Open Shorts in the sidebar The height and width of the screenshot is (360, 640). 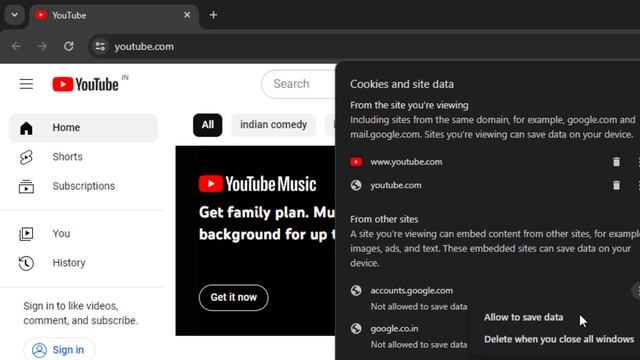(83, 157)
